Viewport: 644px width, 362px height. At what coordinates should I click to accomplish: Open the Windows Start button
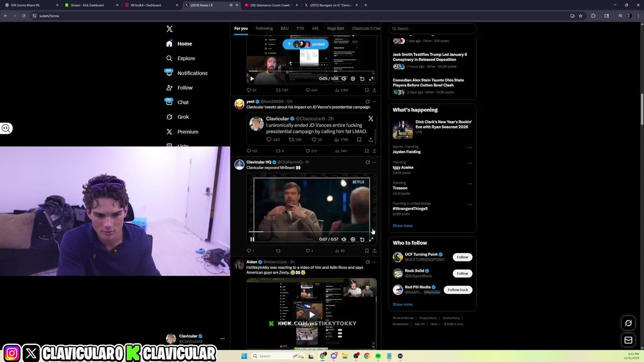click(244, 356)
